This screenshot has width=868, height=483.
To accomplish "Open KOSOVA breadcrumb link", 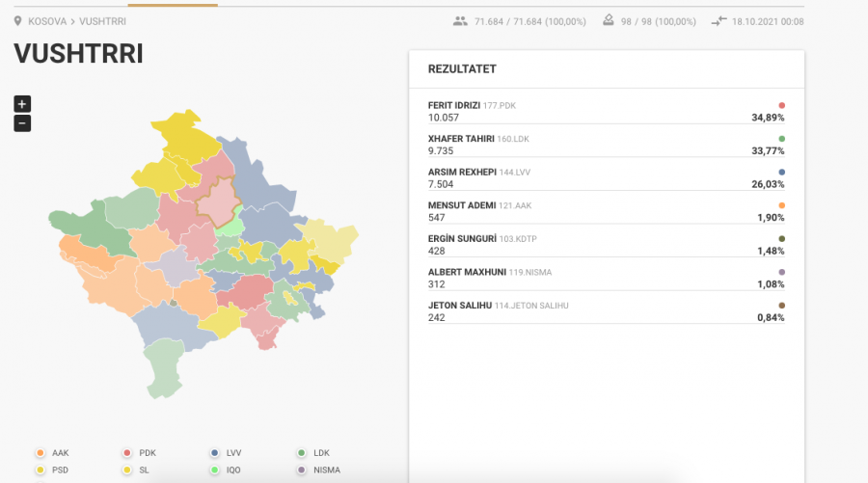I will tap(47, 21).
